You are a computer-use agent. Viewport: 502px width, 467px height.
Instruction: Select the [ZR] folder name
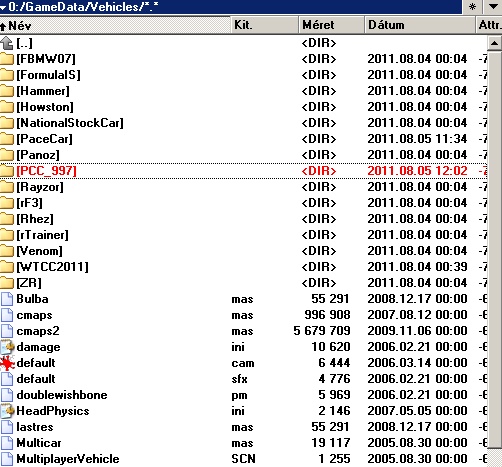point(29,283)
